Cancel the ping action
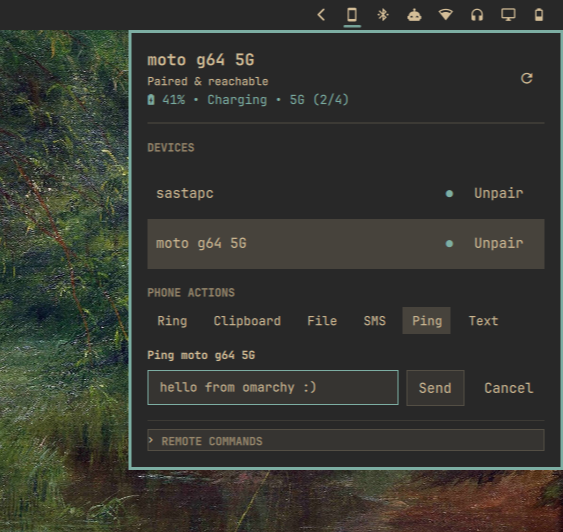 [508, 388]
